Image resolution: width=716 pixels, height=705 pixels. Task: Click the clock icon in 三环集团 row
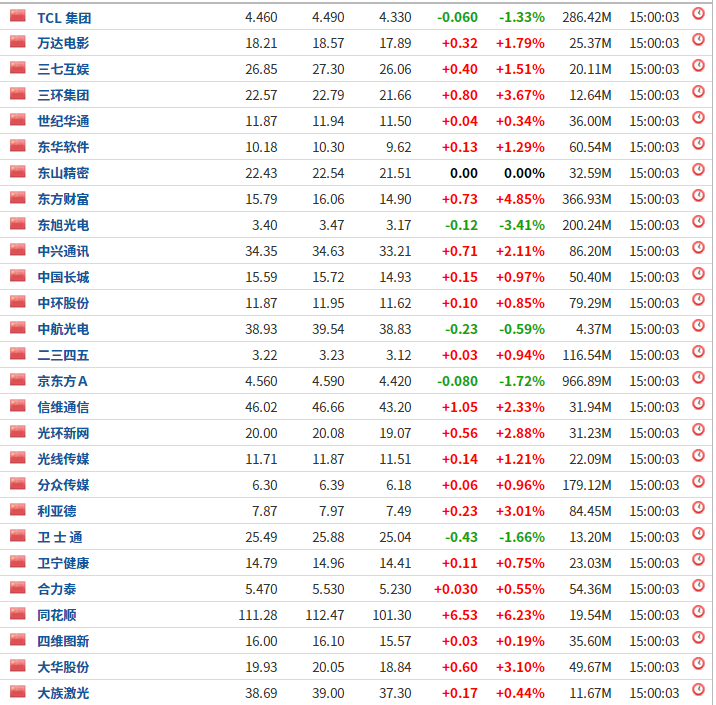(698, 92)
